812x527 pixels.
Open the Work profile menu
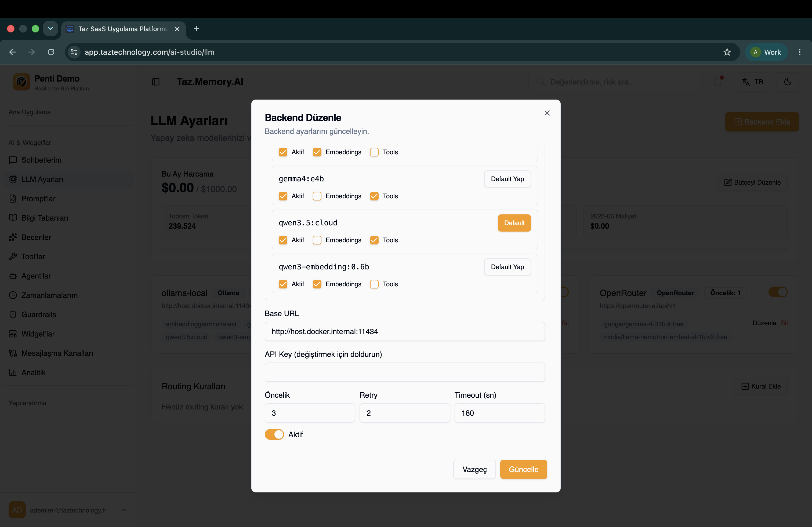click(x=766, y=52)
